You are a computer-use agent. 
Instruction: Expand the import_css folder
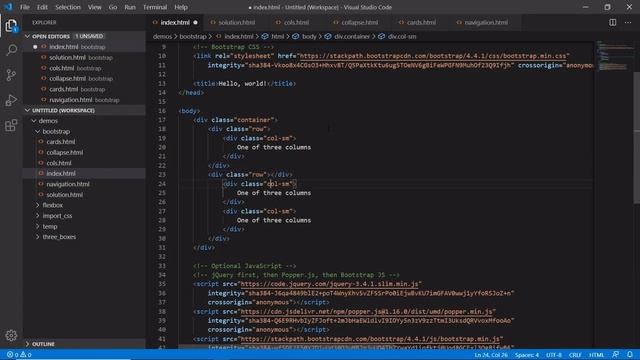point(84,216)
